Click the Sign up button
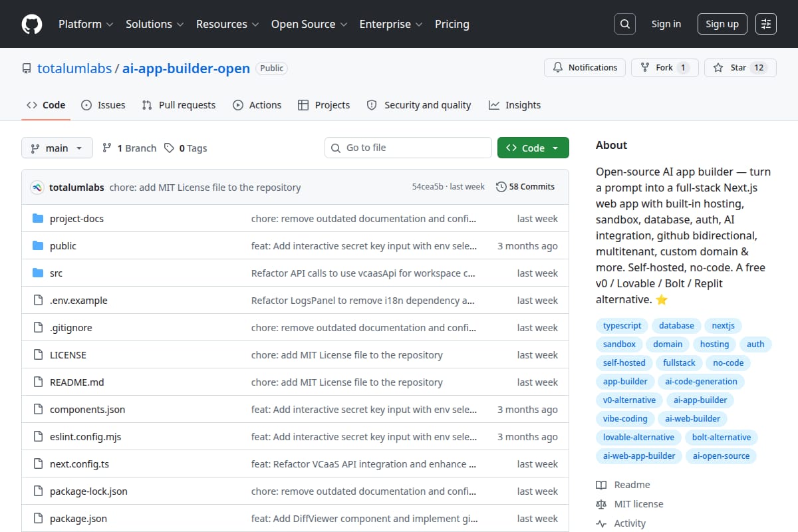 (722, 24)
